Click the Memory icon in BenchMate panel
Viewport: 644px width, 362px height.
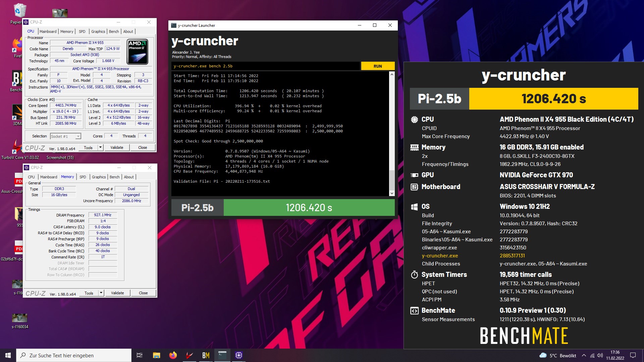[414, 147]
